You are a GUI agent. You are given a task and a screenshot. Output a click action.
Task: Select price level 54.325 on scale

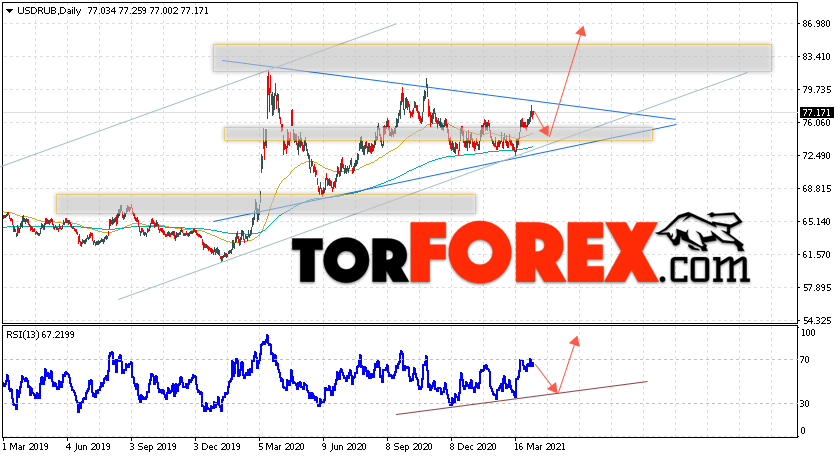[816, 321]
